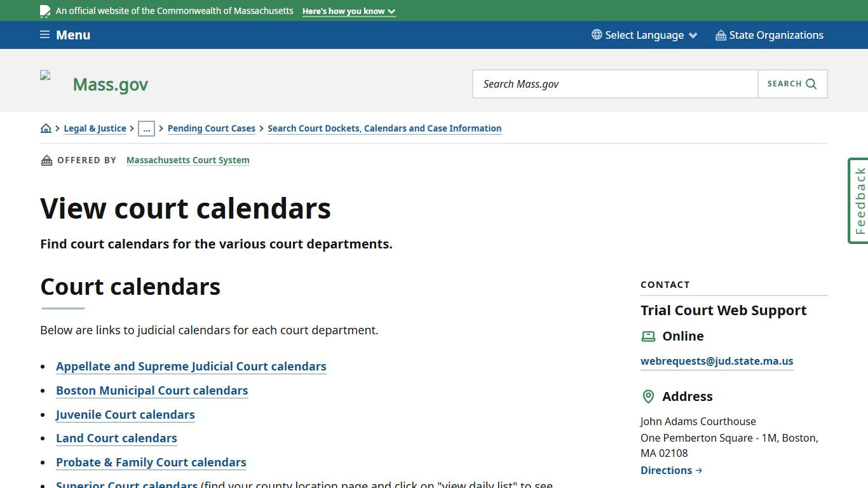
Task: Click the map pin icon beside Address
Action: pyautogui.click(x=648, y=396)
